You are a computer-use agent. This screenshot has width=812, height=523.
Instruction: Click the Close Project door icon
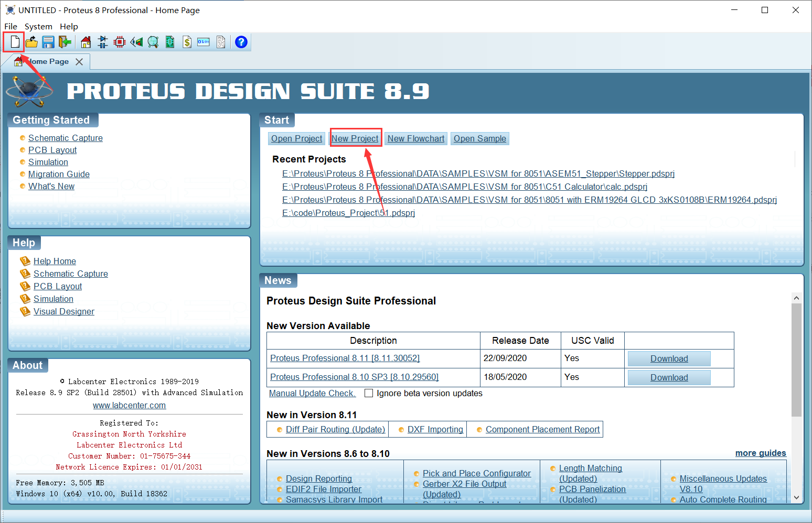coord(65,42)
